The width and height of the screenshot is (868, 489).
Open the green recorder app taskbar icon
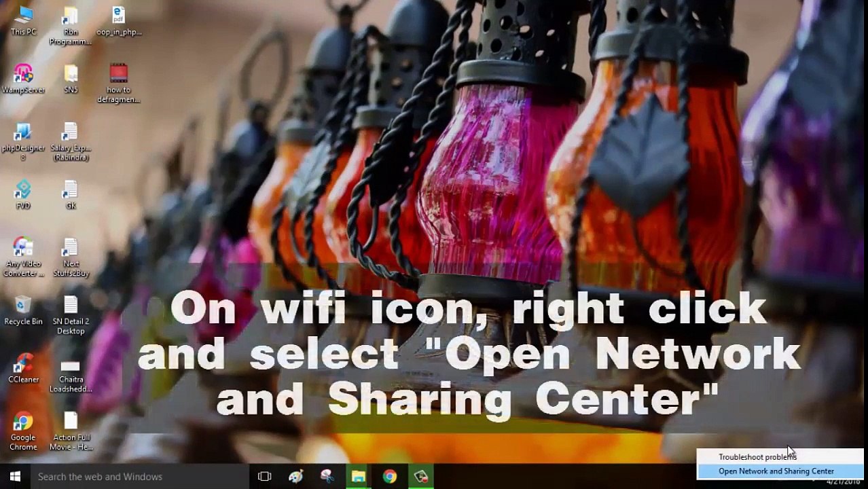(x=420, y=477)
